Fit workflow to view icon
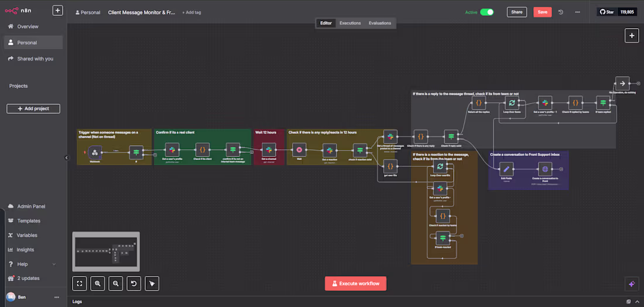This screenshot has height=307, width=644. [x=79, y=283]
